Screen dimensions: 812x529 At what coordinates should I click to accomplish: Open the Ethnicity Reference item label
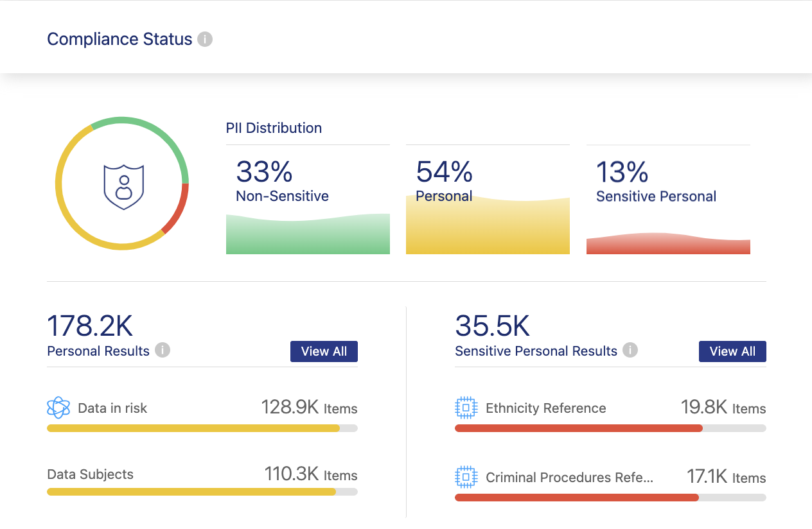[545, 408]
